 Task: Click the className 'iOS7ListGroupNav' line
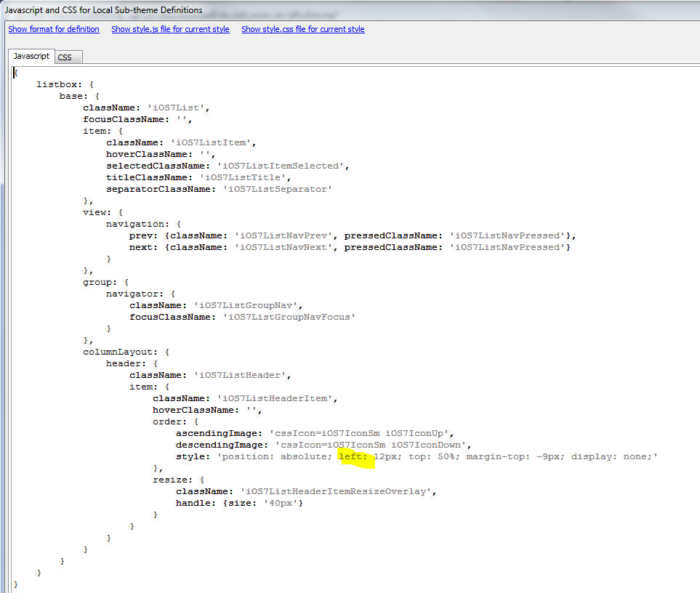[x=216, y=305]
